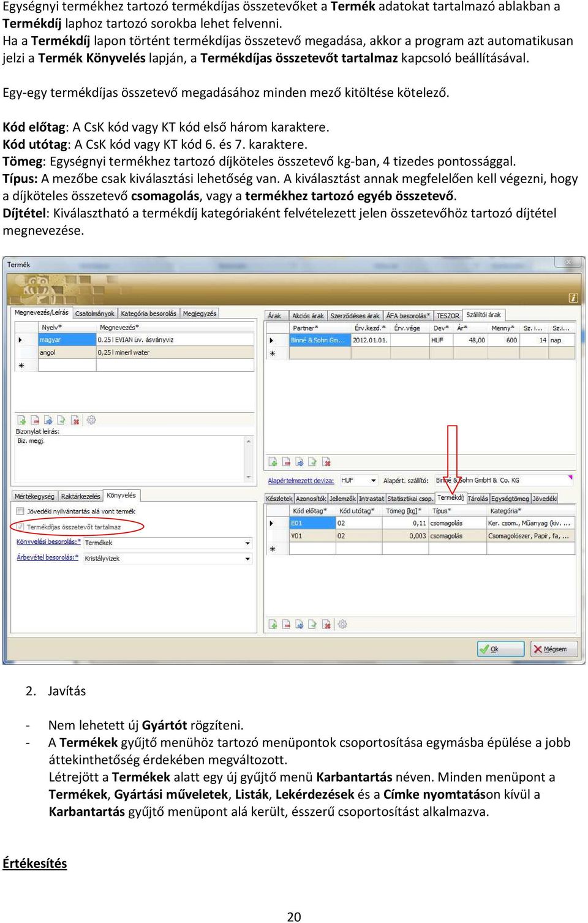Cancel with the Mégsem button
Image resolution: width=588 pixels, height=923 pixels.
click(554, 649)
